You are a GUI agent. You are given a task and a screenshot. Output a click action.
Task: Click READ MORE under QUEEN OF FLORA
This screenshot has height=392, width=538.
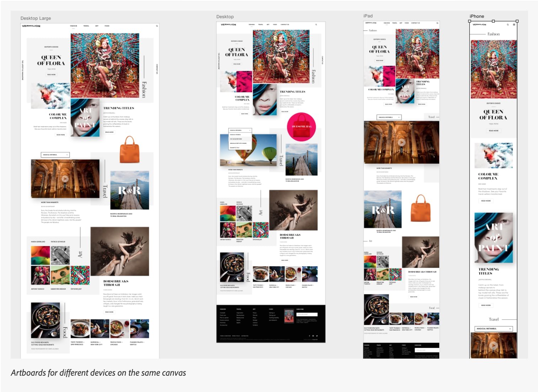pyautogui.click(x=51, y=75)
